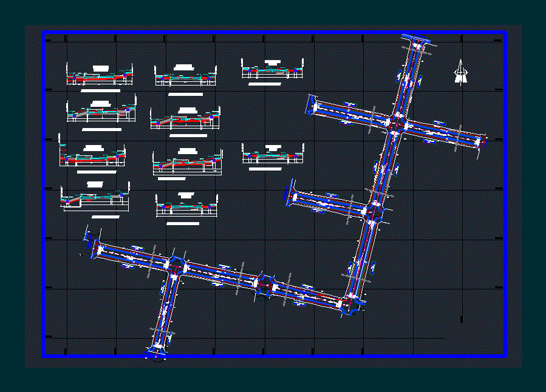The height and width of the screenshot is (392, 546).
Task: Click the right end of the upper horizontal road
Action: pyautogui.click(x=482, y=142)
